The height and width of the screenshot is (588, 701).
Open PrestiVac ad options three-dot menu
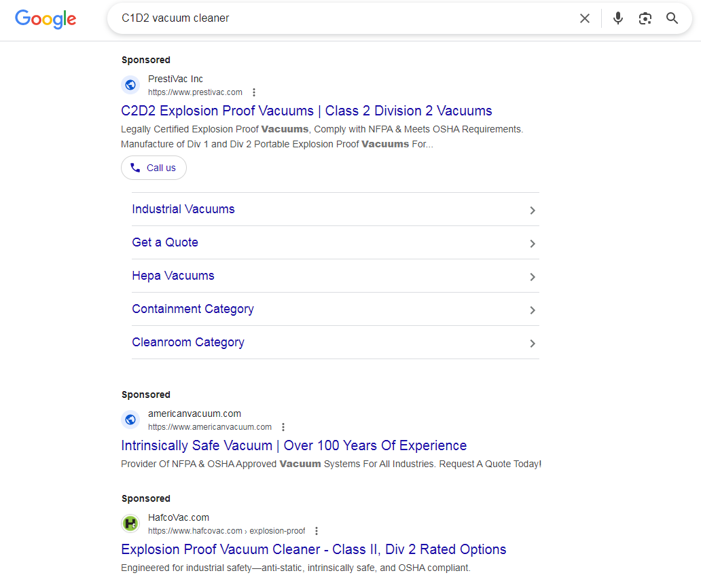point(254,92)
